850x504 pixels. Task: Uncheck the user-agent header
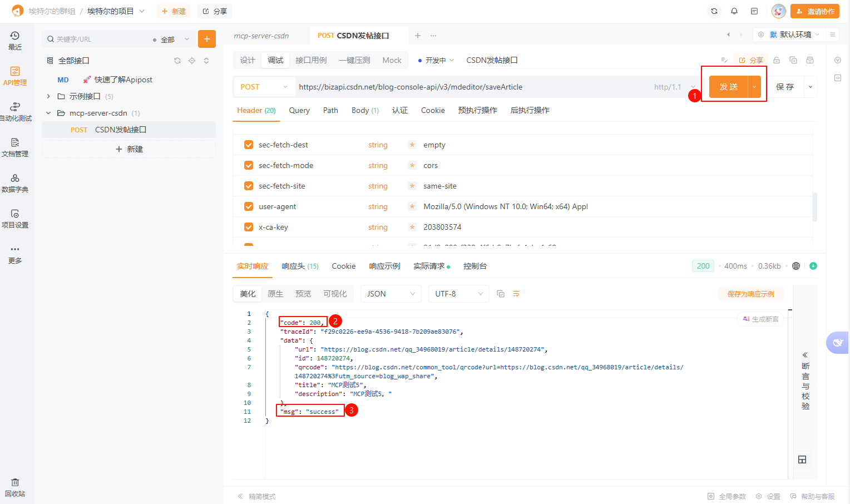click(249, 206)
